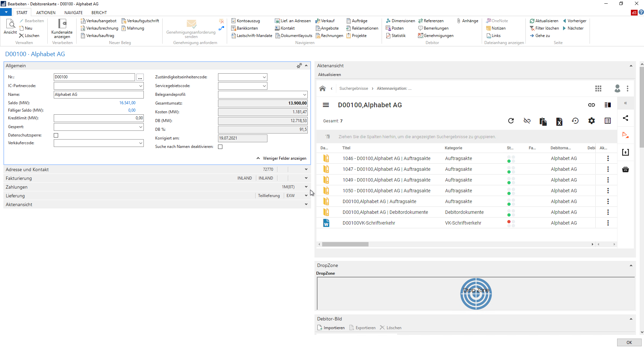
Task: Open Statistik in ribbon
Action: [396, 36]
